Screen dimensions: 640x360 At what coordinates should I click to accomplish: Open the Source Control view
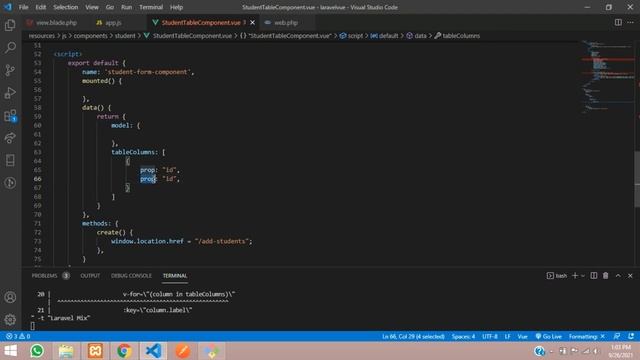[10, 70]
